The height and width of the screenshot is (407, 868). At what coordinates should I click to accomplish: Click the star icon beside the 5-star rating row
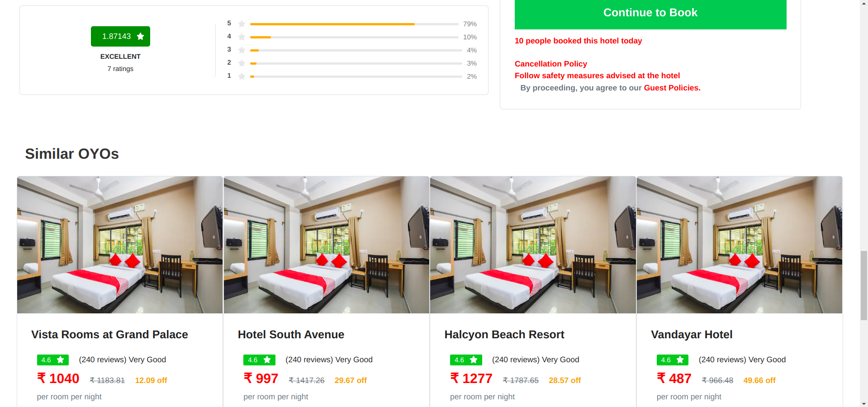241,23
